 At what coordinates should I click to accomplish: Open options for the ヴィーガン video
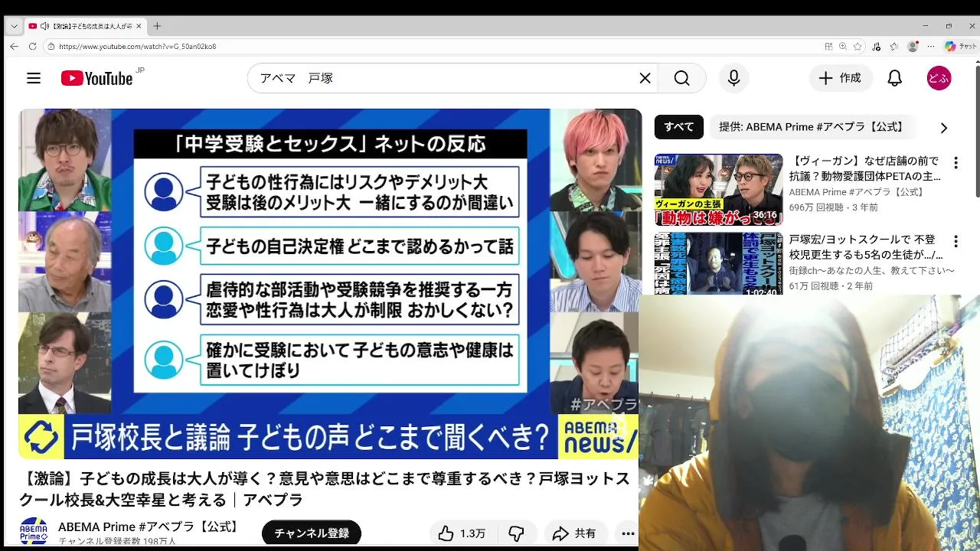click(955, 163)
